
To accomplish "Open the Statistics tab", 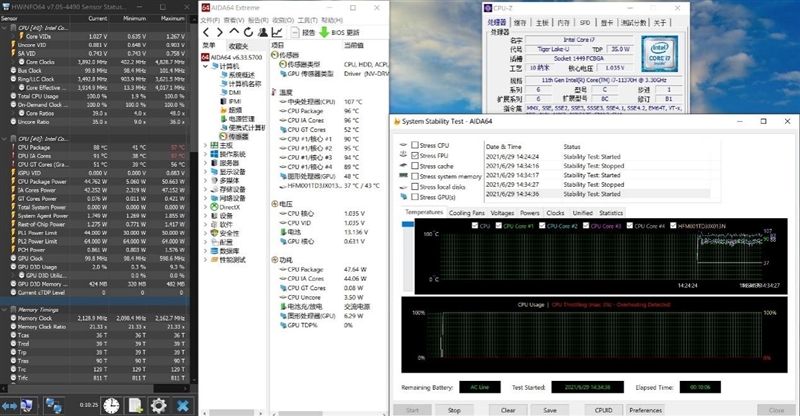I will tap(610, 213).
